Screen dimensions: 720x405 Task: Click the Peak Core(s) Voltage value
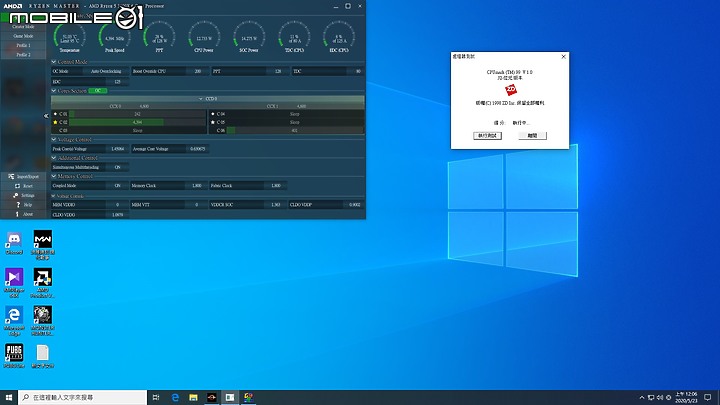[x=118, y=149]
